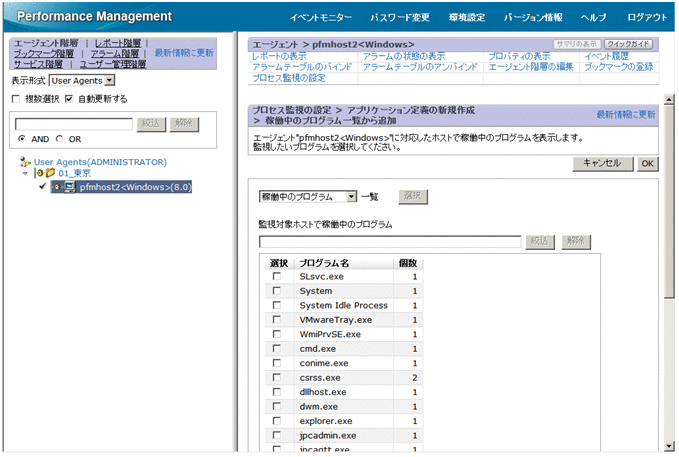Click the scrollbar down arrow

tap(669, 445)
